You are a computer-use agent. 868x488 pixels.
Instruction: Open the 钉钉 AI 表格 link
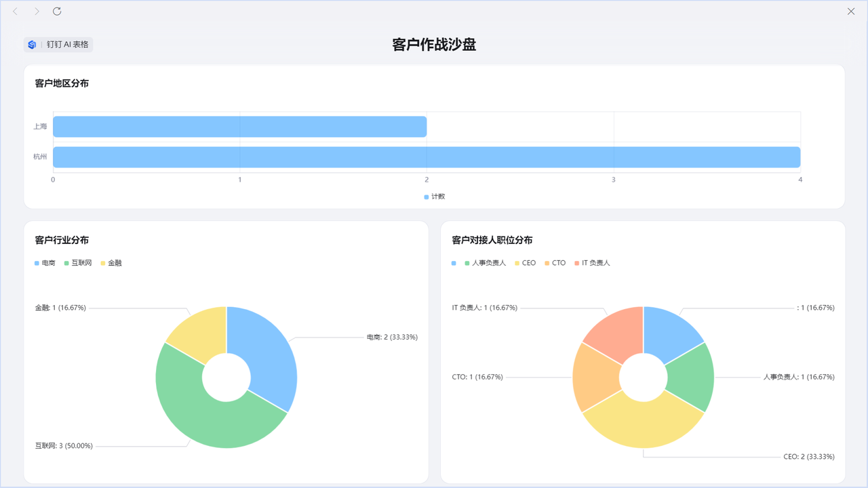click(67, 45)
